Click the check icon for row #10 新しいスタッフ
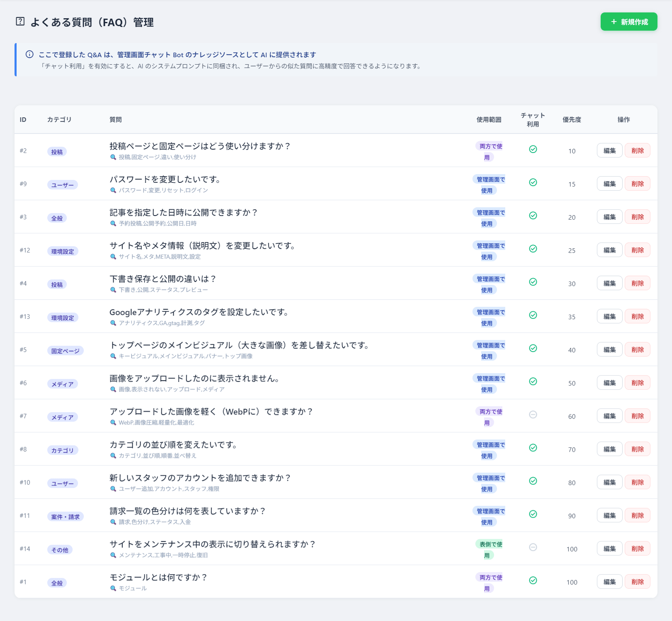The width and height of the screenshot is (672, 621). (x=533, y=481)
